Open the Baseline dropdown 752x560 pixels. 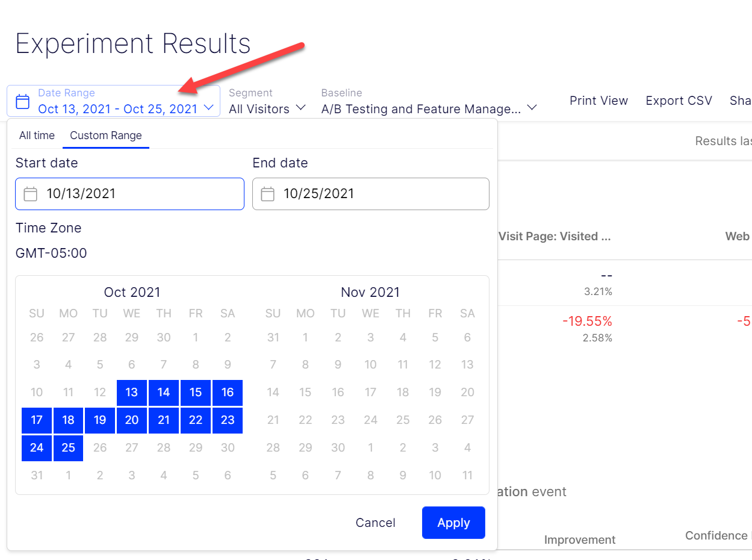(x=429, y=108)
